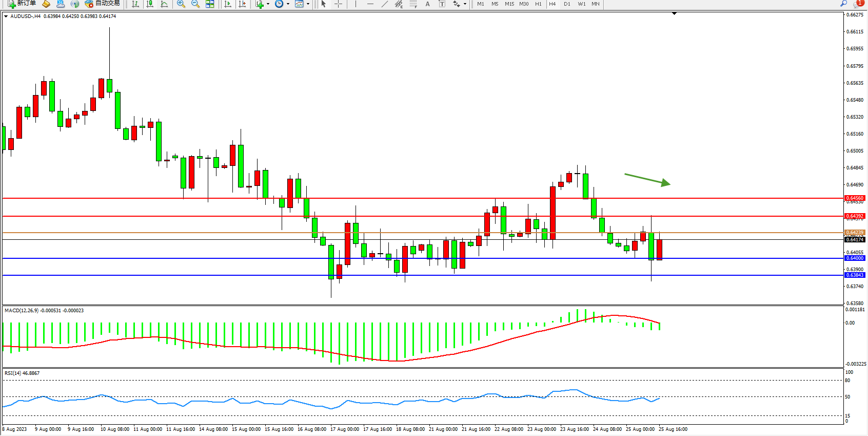Zoom out of the chart
This screenshot has height=436, width=868.
point(195,4)
